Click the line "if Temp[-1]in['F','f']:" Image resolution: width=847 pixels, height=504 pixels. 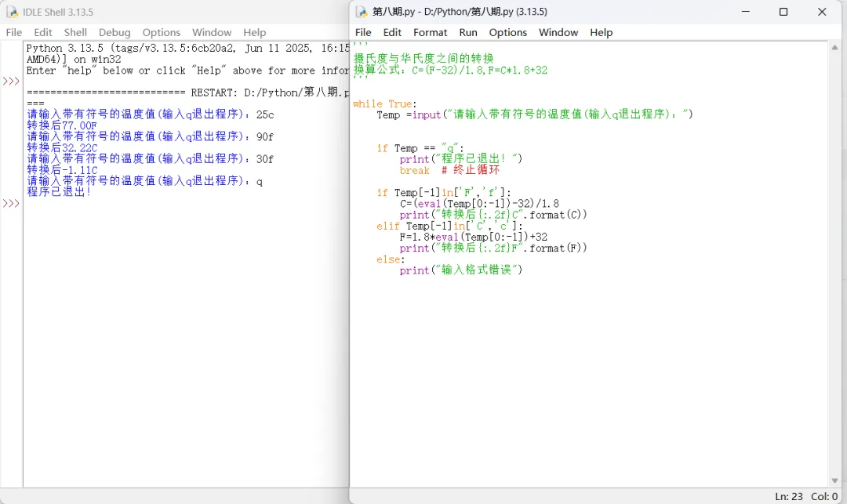443,192
